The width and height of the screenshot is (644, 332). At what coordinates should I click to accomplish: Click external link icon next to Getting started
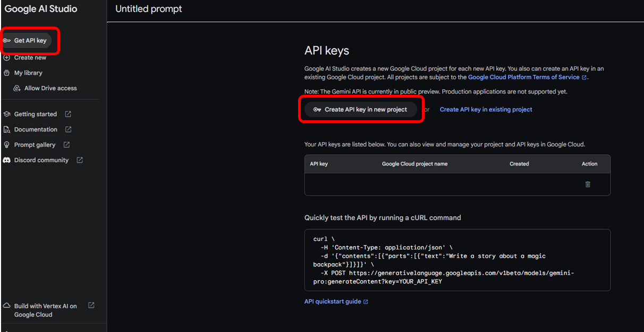(x=68, y=114)
